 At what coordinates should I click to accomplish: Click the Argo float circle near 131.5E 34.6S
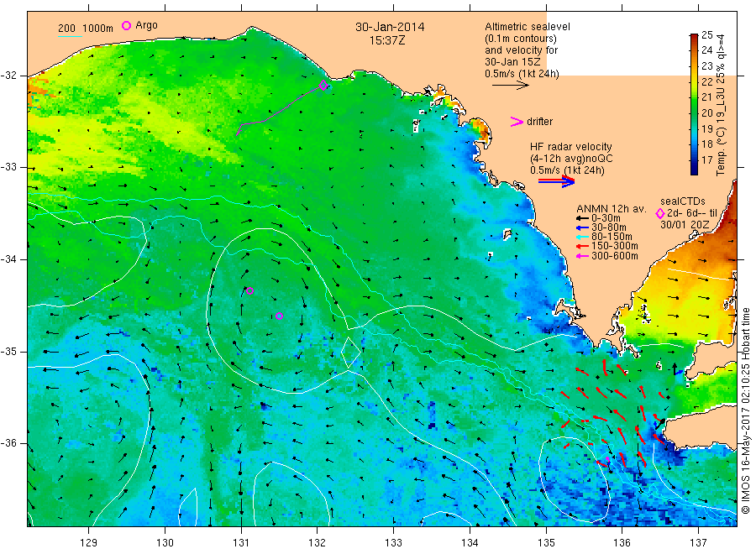click(279, 316)
